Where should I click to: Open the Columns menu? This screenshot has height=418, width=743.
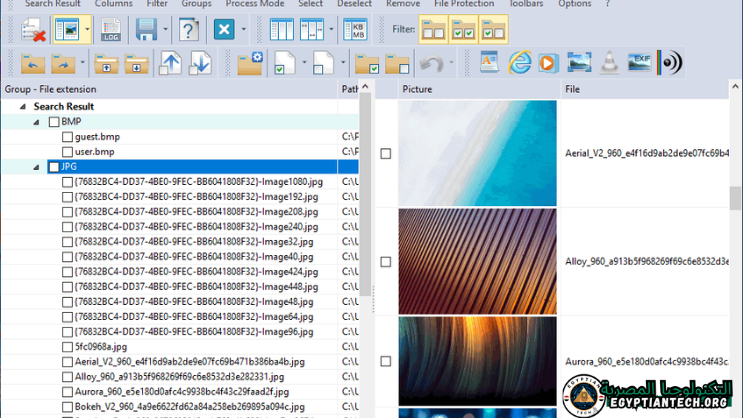114,4
